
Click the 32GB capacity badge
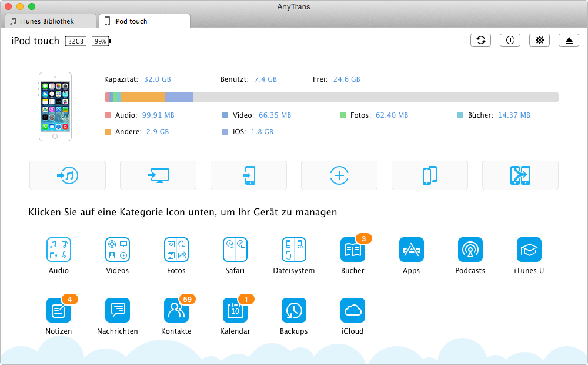pos(76,41)
